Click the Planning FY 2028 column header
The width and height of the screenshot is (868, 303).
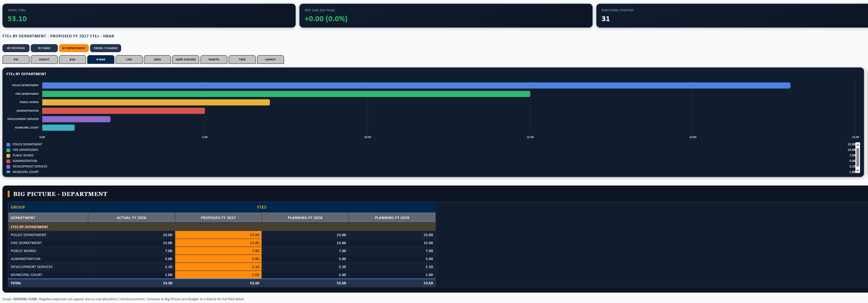click(305, 218)
